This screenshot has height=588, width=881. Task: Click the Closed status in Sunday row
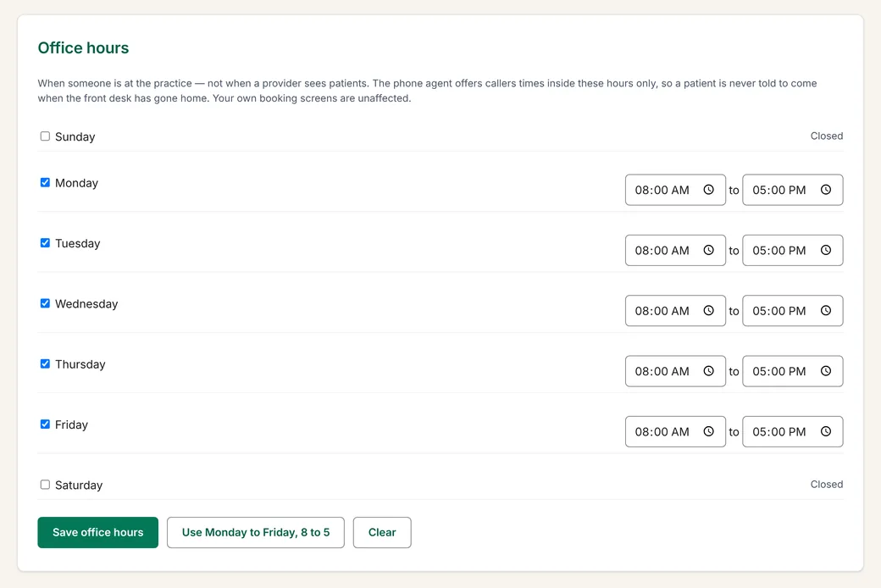pos(827,136)
